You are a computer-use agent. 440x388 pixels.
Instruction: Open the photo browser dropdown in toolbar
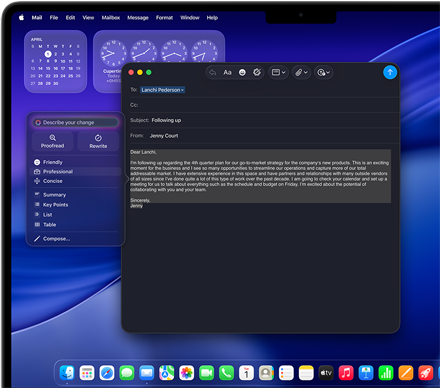323,72
